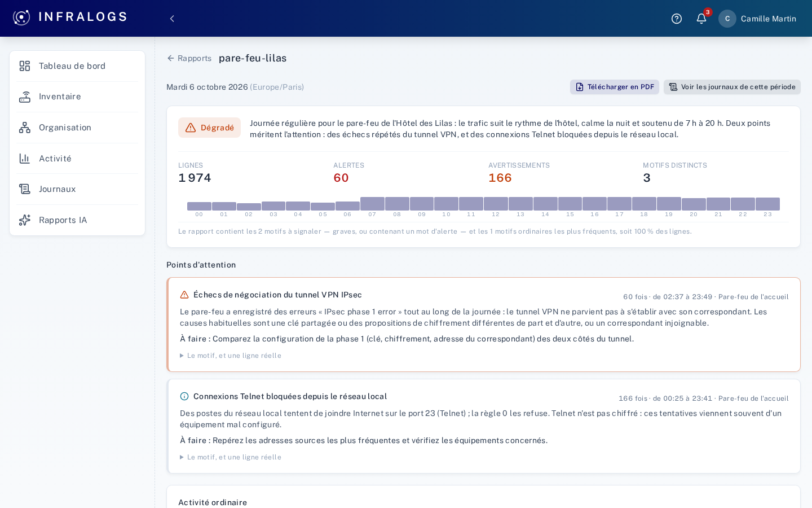Open the notifications bell

701,19
